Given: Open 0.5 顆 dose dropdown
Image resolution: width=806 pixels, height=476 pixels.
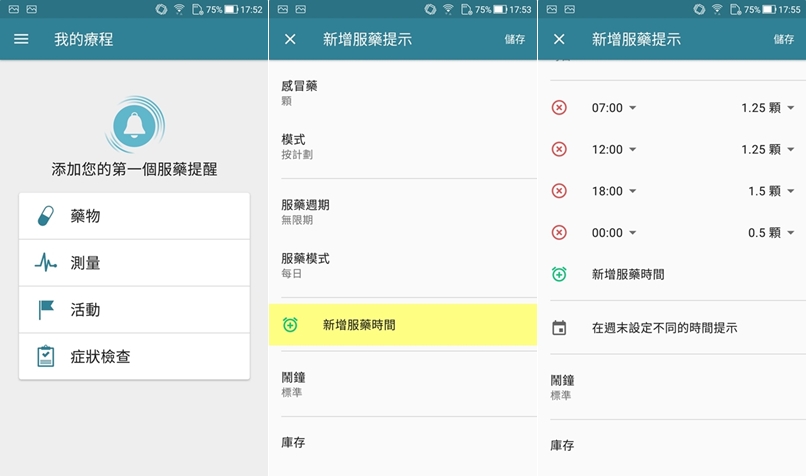Looking at the screenshot, I should click(x=772, y=232).
